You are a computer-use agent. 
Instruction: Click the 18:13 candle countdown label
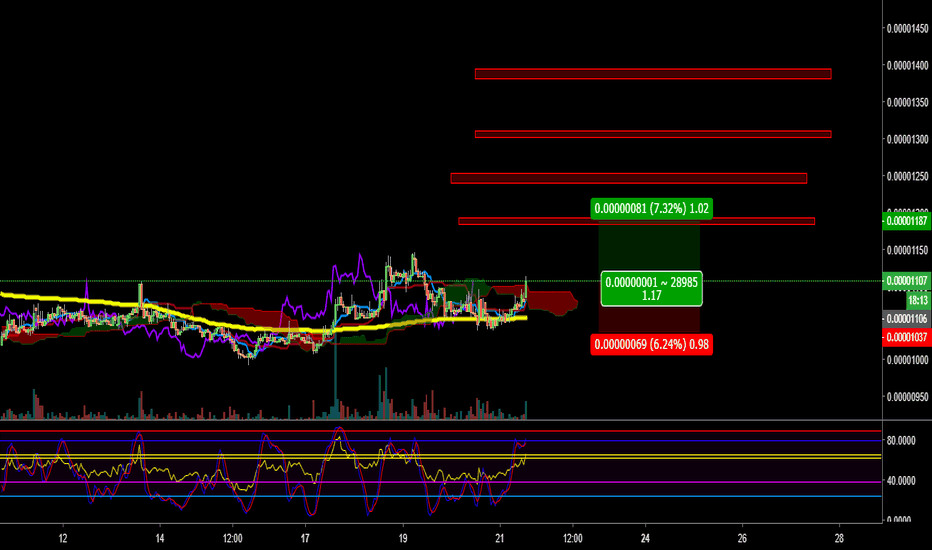coord(918,300)
